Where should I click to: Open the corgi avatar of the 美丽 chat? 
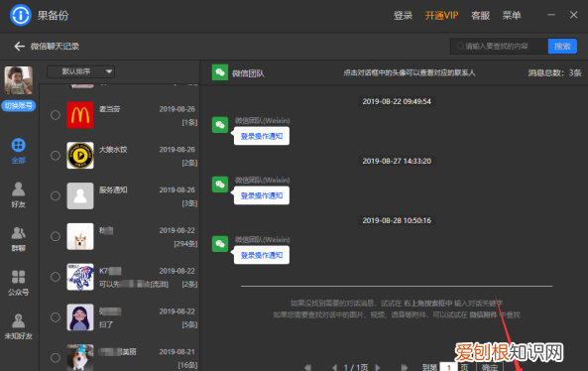pos(80,357)
